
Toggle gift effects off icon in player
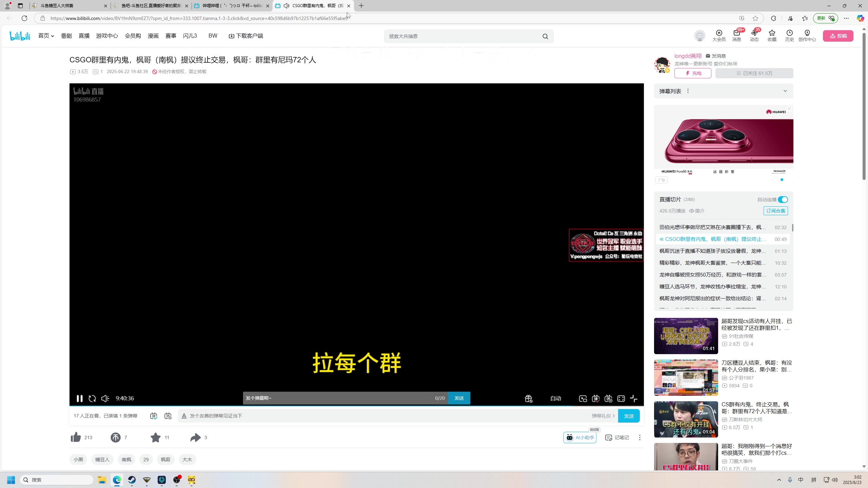click(x=529, y=399)
